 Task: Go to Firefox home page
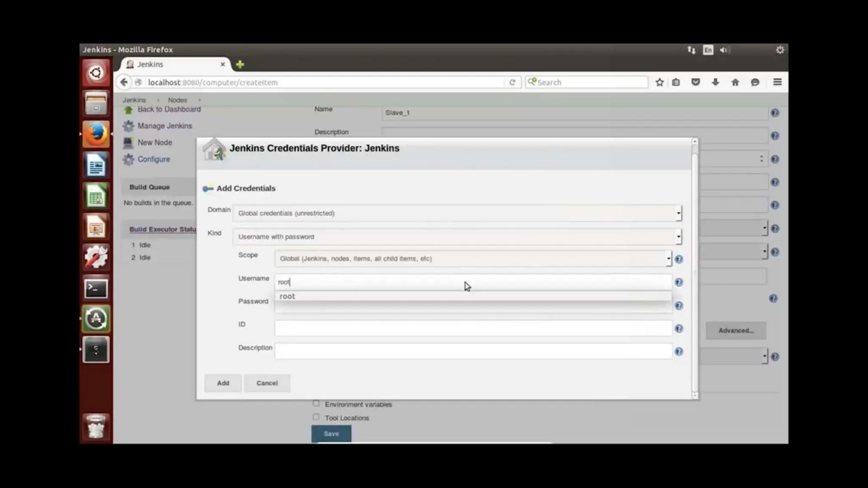click(x=735, y=82)
